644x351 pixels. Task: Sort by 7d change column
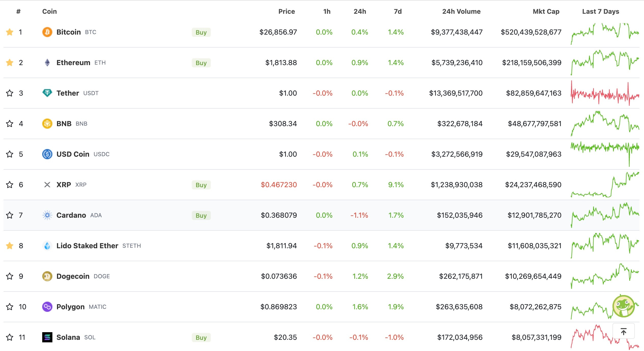tap(398, 11)
